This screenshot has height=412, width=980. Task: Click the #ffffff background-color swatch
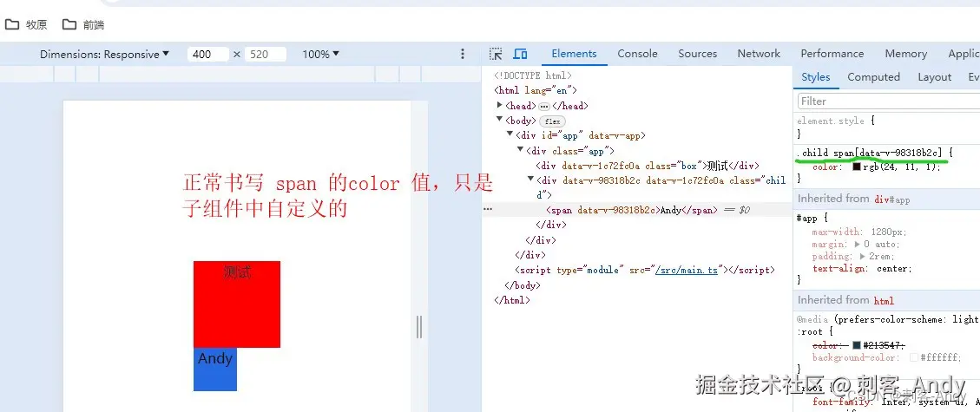click(x=914, y=357)
